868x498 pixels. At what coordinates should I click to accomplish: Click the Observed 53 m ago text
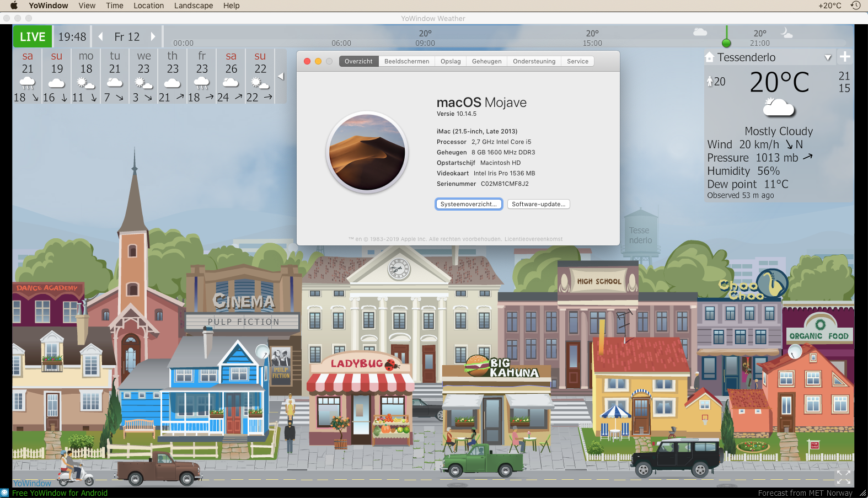tap(741, 195)
